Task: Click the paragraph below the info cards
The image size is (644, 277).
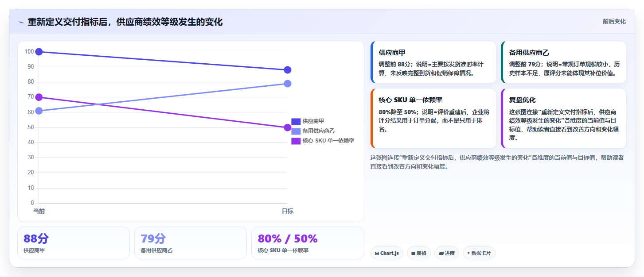Action: click(x=497, y=162)
